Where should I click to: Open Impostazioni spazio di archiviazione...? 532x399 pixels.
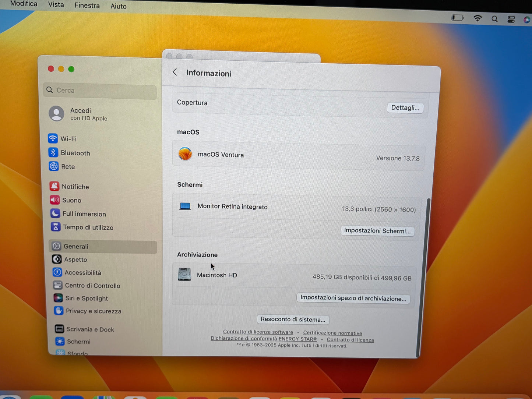tap(353, 298)
